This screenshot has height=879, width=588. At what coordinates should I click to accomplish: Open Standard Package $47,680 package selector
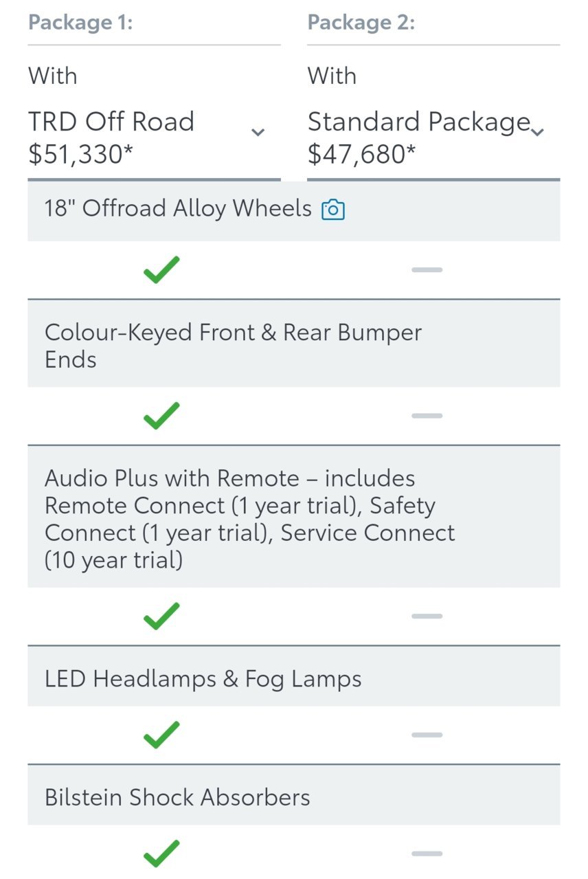(433, 137)
